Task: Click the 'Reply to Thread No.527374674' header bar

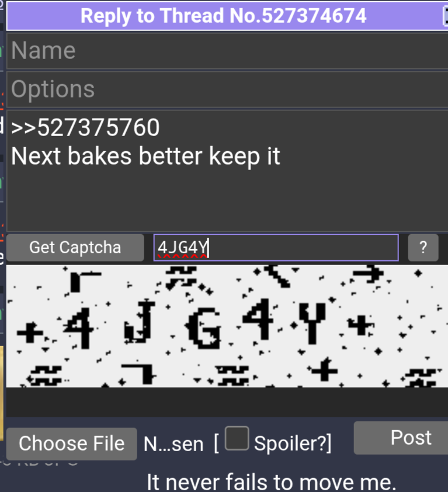Action: click(224, 16)
